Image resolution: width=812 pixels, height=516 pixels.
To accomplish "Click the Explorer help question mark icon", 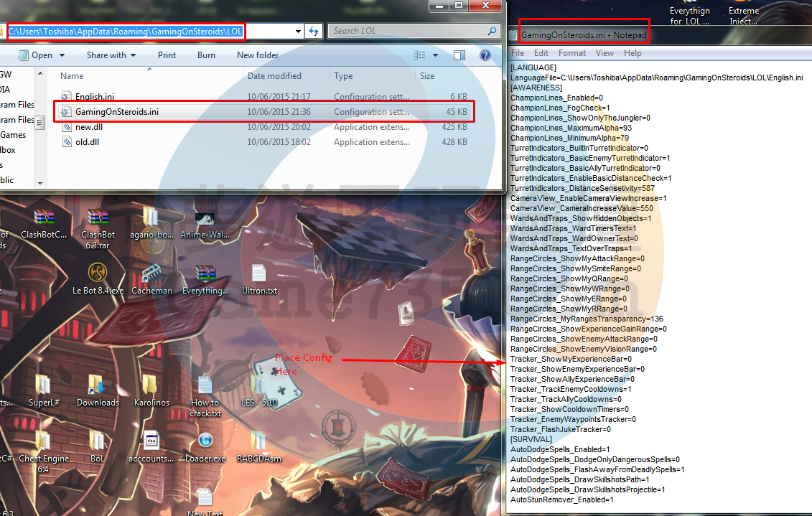I will (x=485, y=55).
